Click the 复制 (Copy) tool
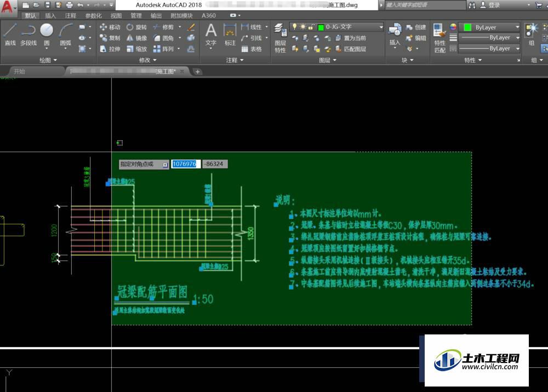The image size is (548, 392). (x=110, y=38)
